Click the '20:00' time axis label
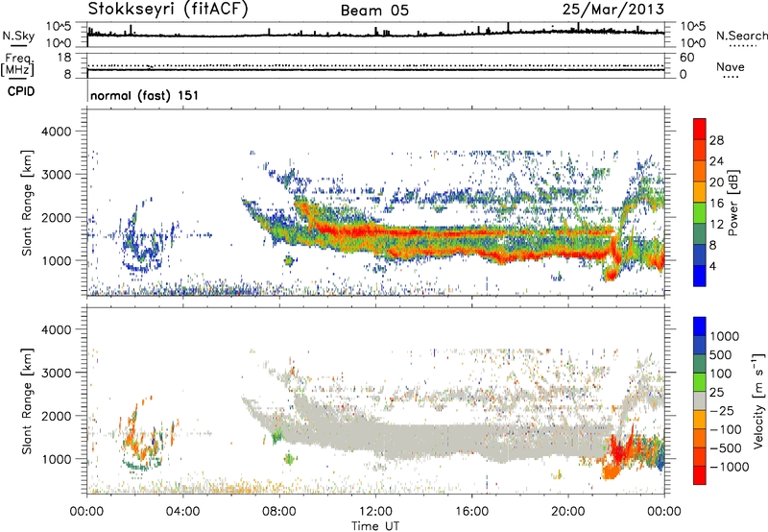 568,512
